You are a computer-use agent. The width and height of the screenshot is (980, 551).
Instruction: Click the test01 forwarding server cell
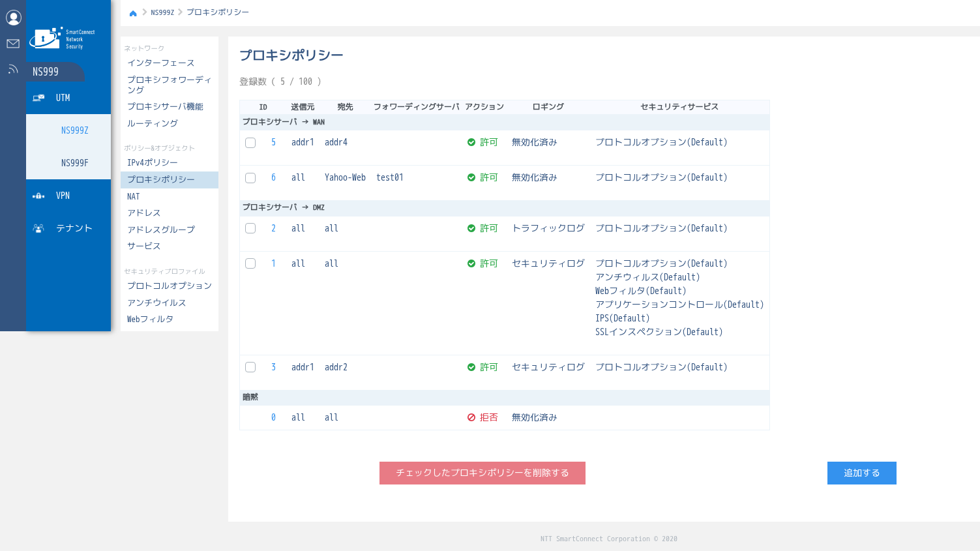(x=390, y=177)
